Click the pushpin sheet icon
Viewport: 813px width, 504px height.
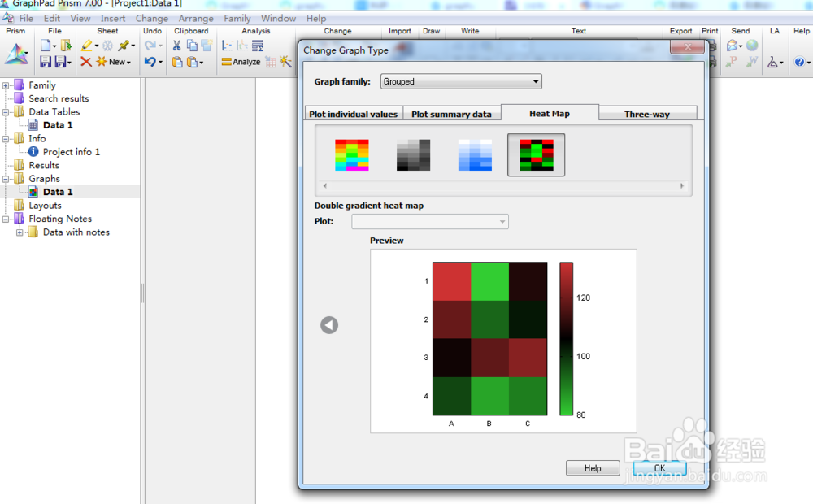(x=124, y=46)
